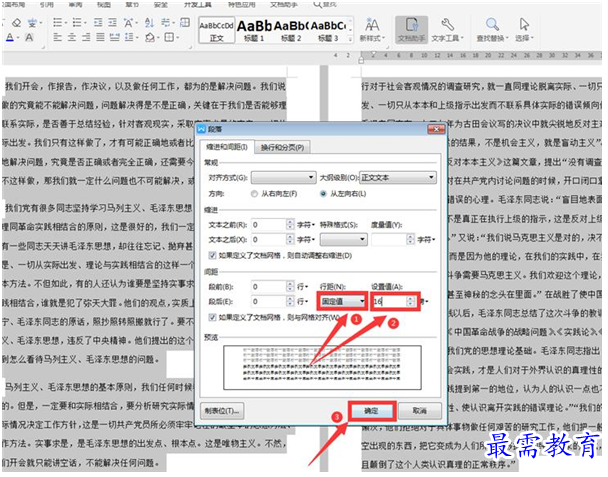Click the 段前(B) spacing input
The height and width of the screenshot is (477, 608).
coord(269,287)
